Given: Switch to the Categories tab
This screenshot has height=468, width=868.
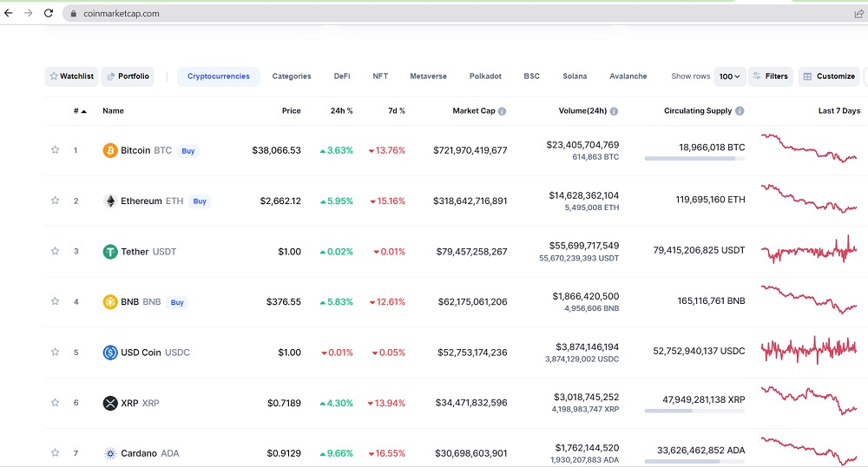Looking at the screenshot, I should tap(291, 76).
